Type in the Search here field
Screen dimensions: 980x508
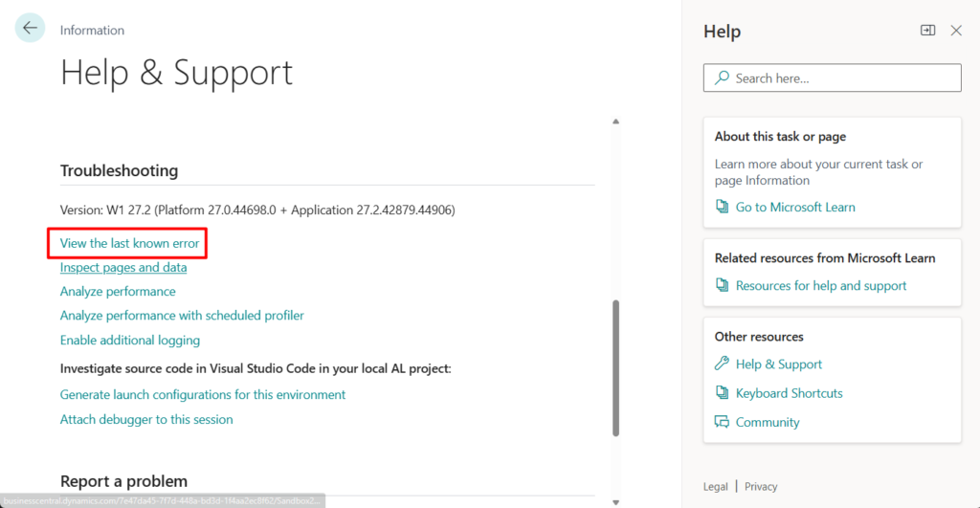[x=842, y=78]
